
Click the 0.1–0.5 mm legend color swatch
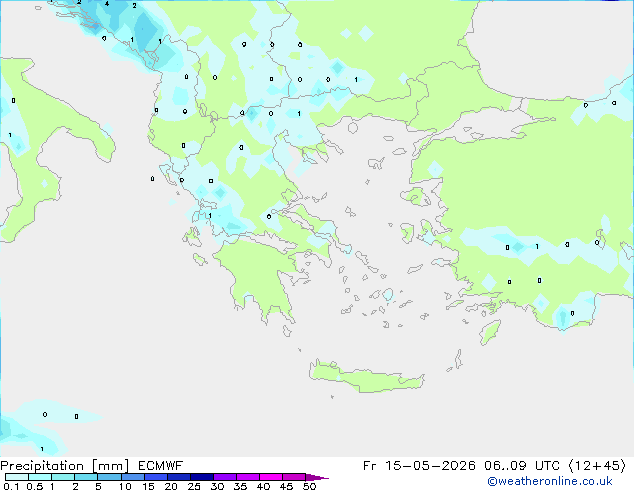pyautogui.click(x=17, y=477)
